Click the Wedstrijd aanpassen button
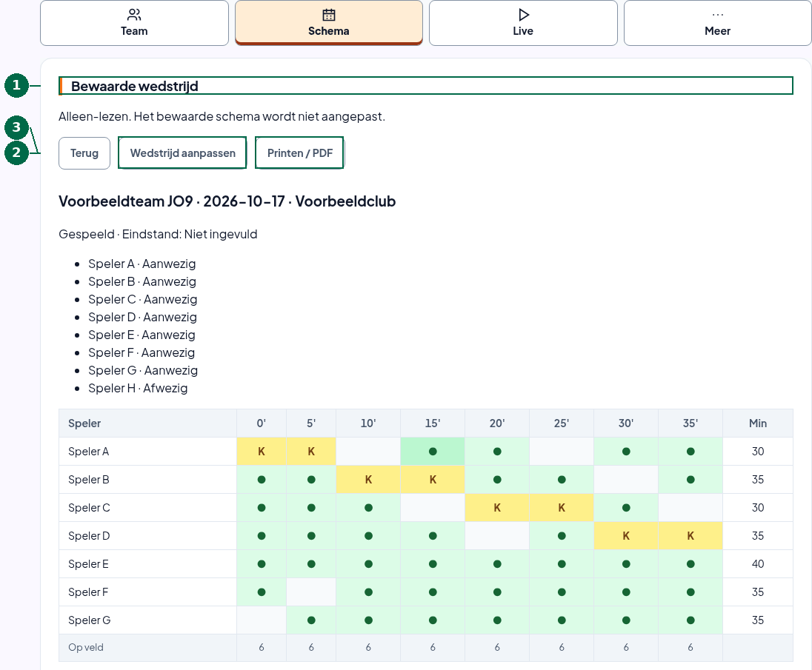Image resolution: width=812 pixels, height=670 pixels. 183,153
